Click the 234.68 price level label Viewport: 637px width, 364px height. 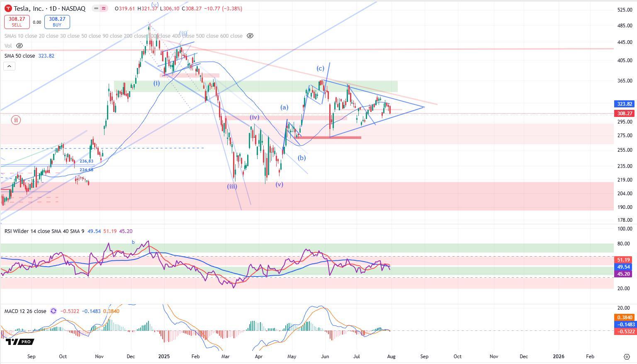click(87, 170)
